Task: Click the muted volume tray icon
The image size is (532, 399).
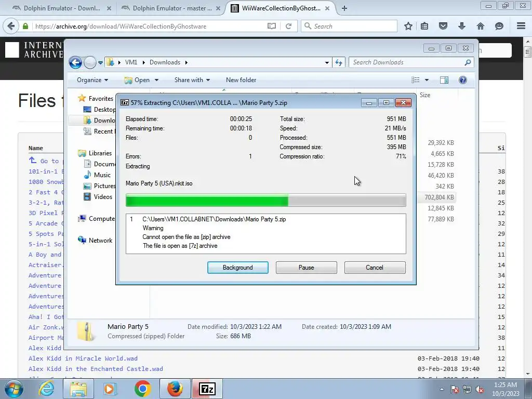Action: pyautogui.click(x=480, y=389)
